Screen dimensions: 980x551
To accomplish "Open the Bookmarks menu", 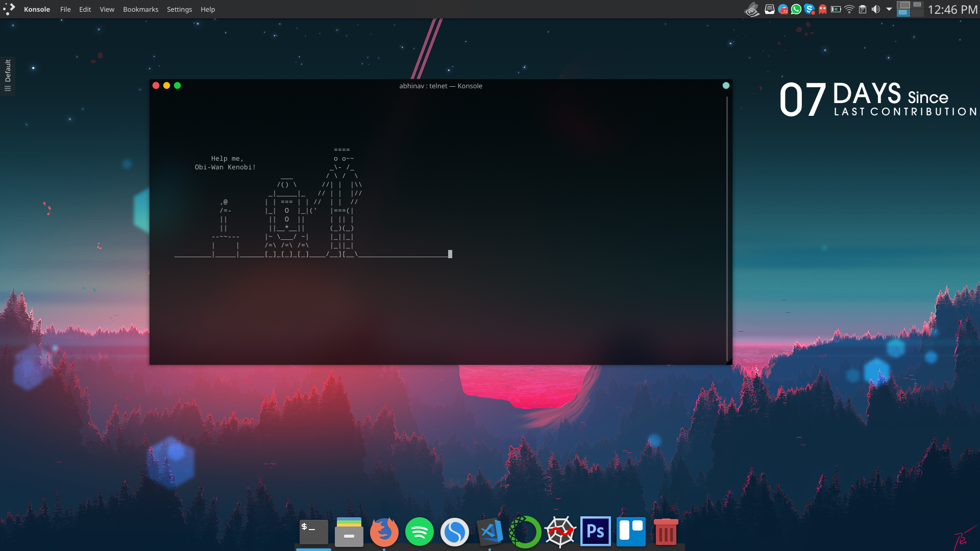I will [x=140, y=9].
